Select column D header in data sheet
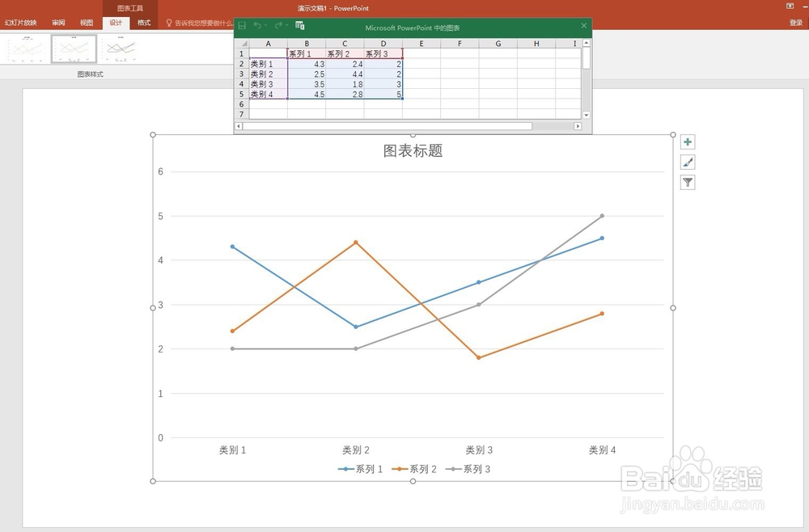The image size is (809, 532). coord(383,44)
